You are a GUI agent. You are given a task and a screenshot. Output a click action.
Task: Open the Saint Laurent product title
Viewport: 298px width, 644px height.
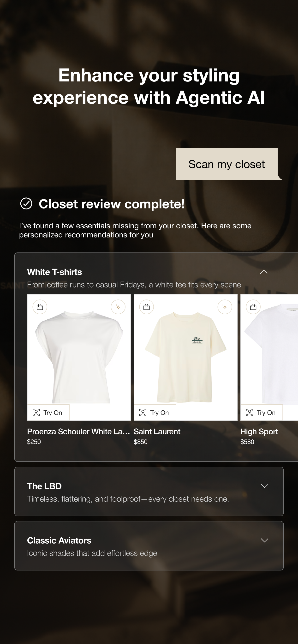pyautogui.click(x=157, y=431)
